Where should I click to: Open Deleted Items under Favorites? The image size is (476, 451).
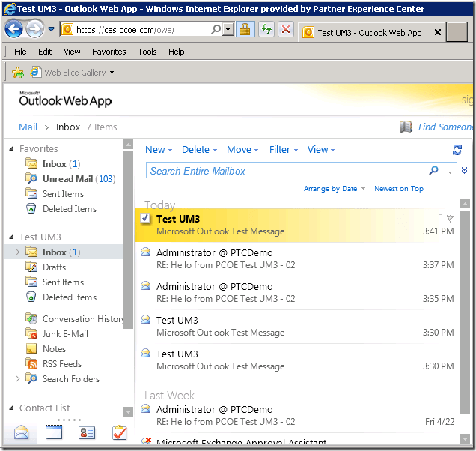pyautogui.click(x=70, y=209)
